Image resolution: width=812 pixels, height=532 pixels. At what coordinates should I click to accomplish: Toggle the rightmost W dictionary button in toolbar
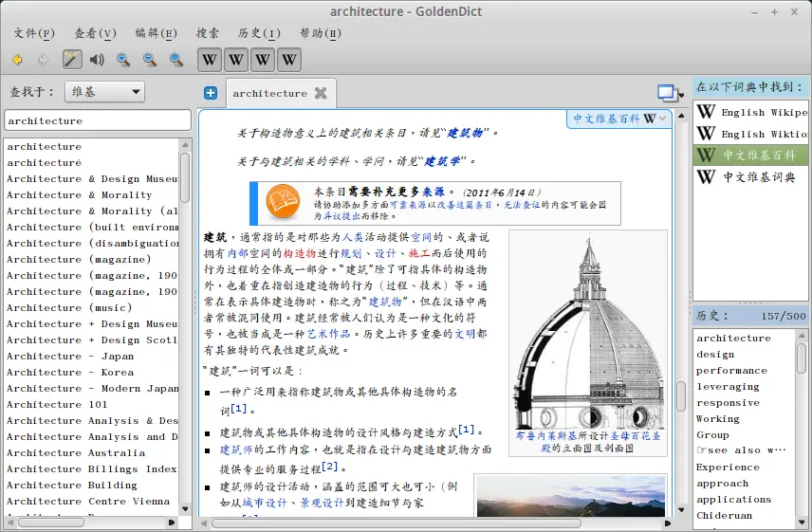[289, 60]
